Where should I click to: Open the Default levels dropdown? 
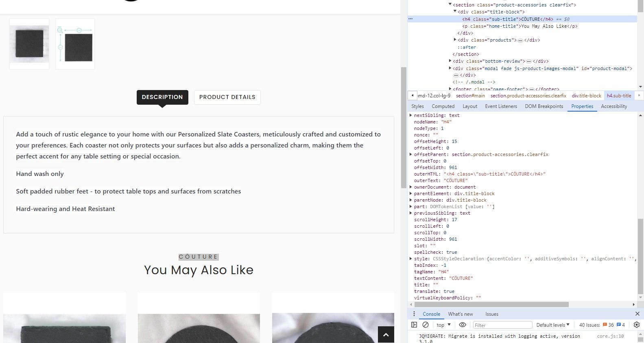(553, 325)
